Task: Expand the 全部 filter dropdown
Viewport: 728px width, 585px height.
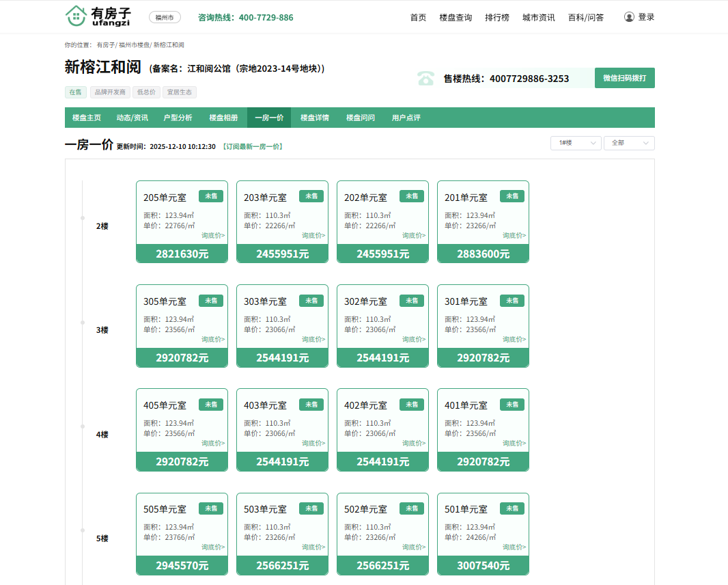Action: (x=628, y=143)
